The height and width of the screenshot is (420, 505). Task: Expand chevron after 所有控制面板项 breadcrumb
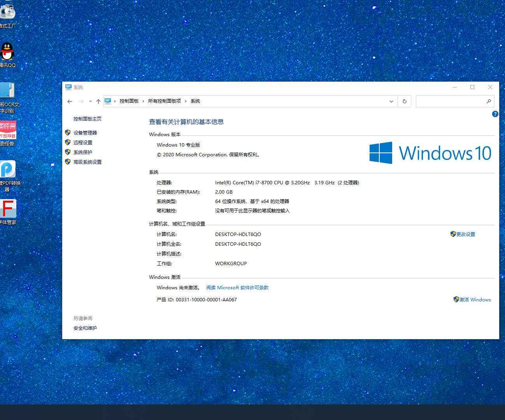point(186,101)
